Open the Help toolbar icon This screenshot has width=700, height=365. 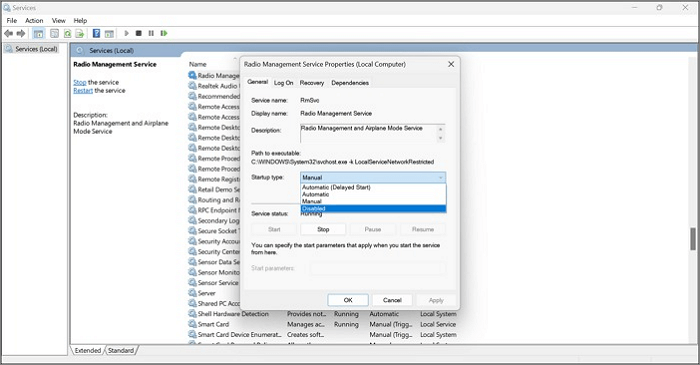96,33
